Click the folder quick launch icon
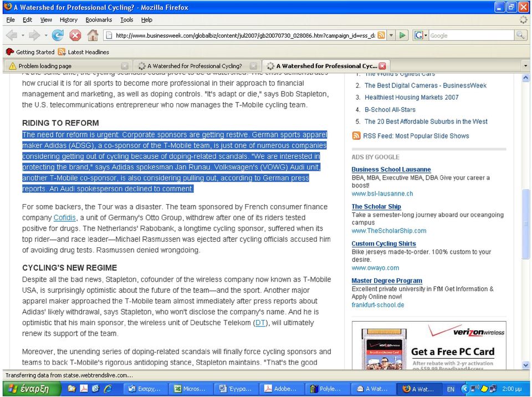Viewport: 532px width, 397px height. (x=71, y=389)
